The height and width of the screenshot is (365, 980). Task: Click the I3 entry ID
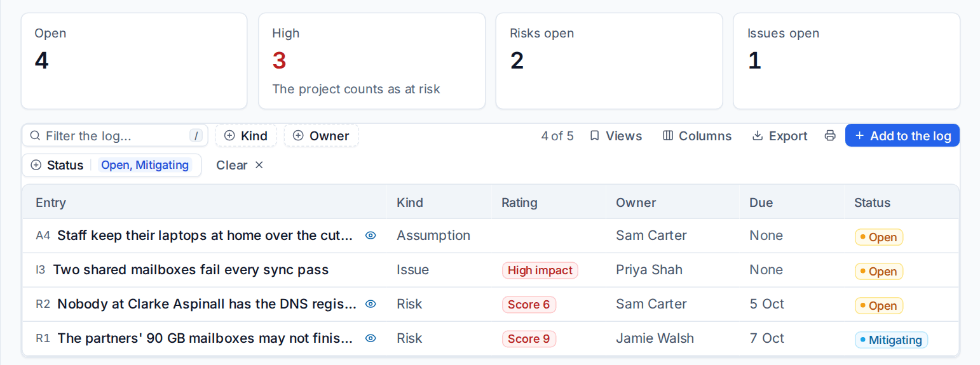click(41, 270)
